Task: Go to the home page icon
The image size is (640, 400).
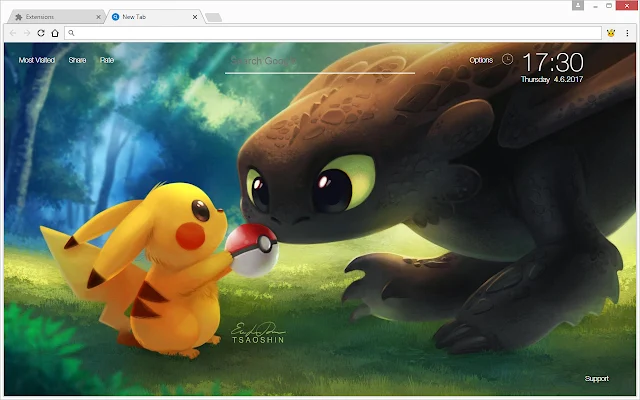Action: 55,33
